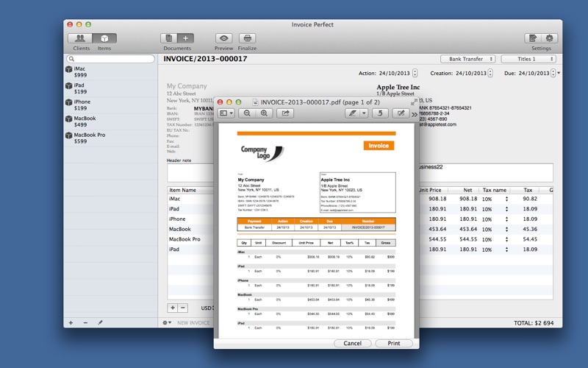Viewport: 588px width, 368px height.
Task: Share the invoice PDF
Action: (x=285, y=113)
